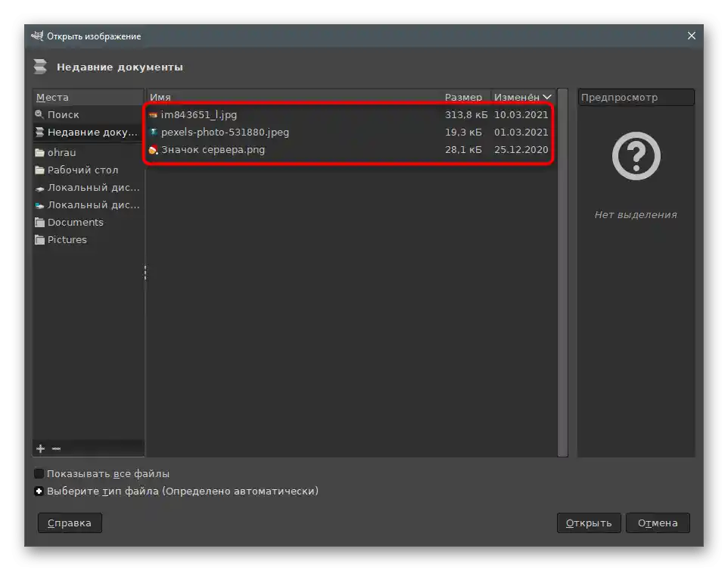The width and height of the screenshot is (728, 571).
Task: Click the Значок сервера.png file icon
Action: pyautogui.click(x=153, y=150)
